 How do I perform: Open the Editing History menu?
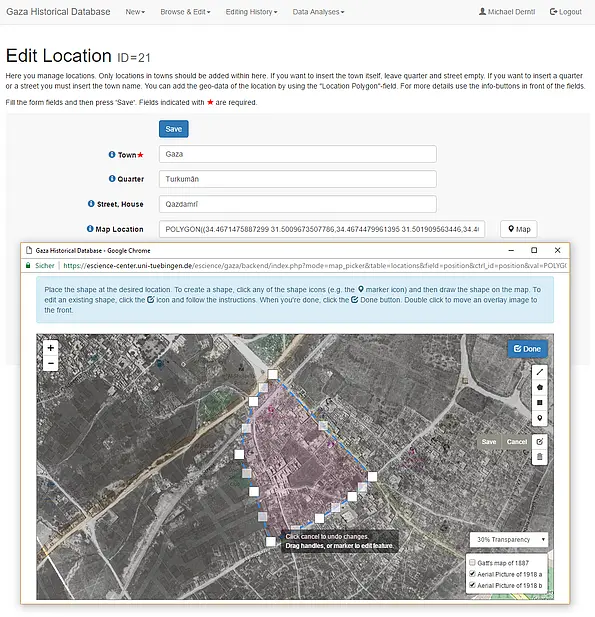(x=251, y=12)
